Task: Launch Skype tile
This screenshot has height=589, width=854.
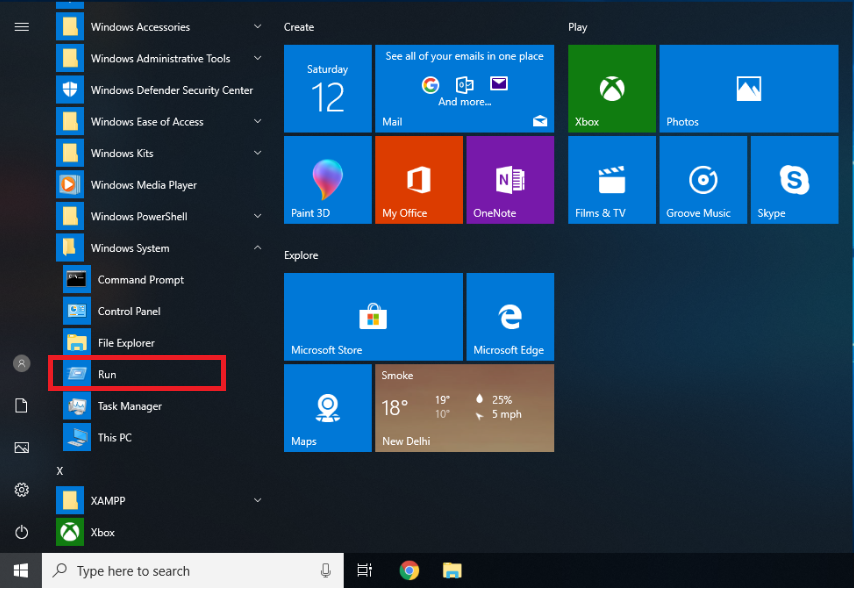Action: pyautogui.click(x=795, y=180)
